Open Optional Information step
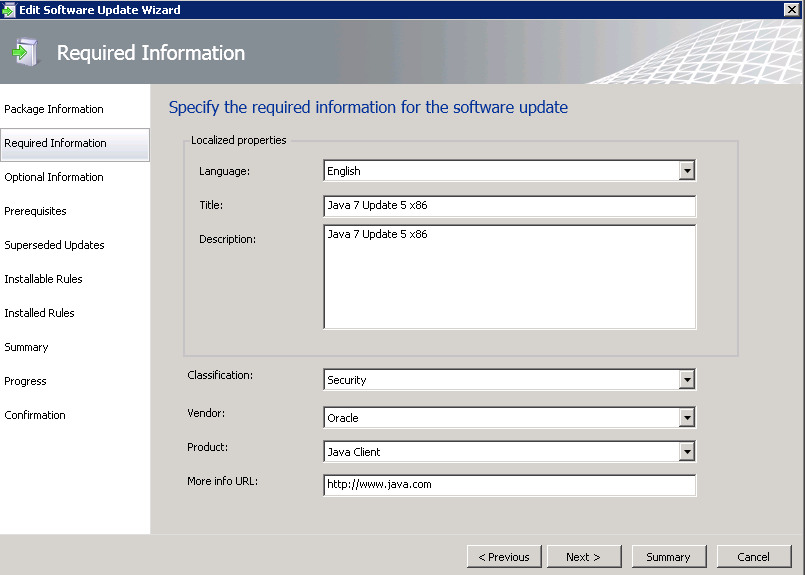The width and height of the screenshot is (805, 575). pyautogui.click(x=54, y=177)
